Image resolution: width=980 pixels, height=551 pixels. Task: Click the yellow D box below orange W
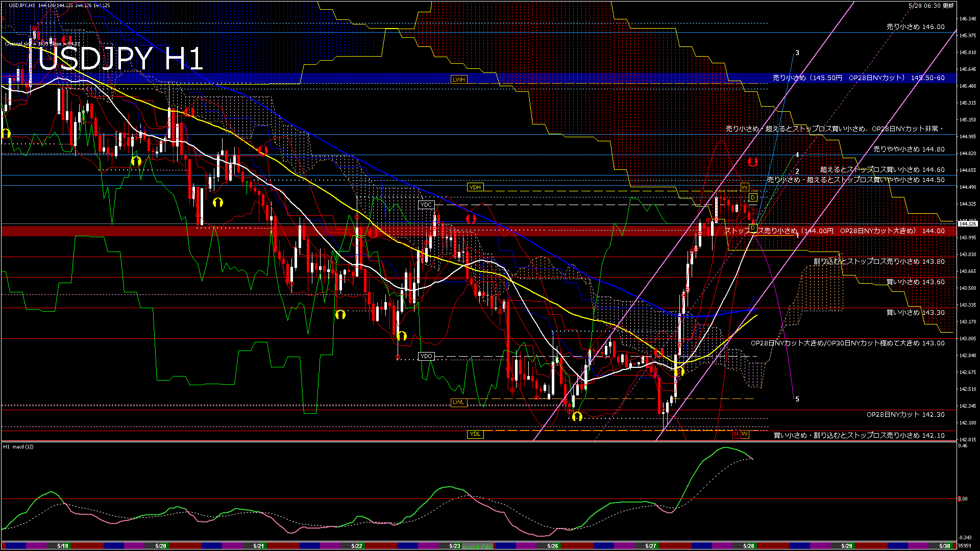tap(753, 197)
